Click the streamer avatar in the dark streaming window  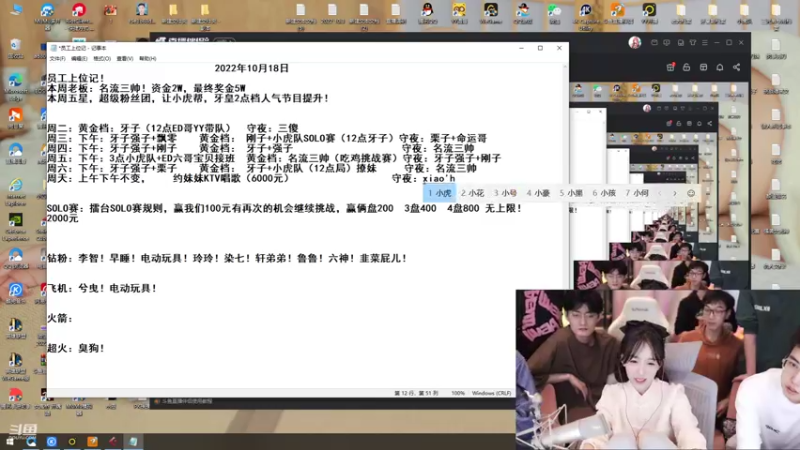point(635,42)
